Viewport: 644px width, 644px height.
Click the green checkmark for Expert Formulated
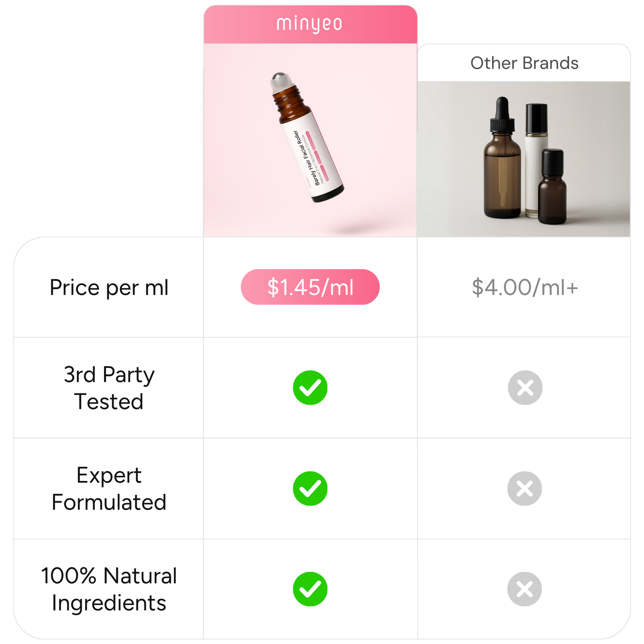(x=310, y=489)
